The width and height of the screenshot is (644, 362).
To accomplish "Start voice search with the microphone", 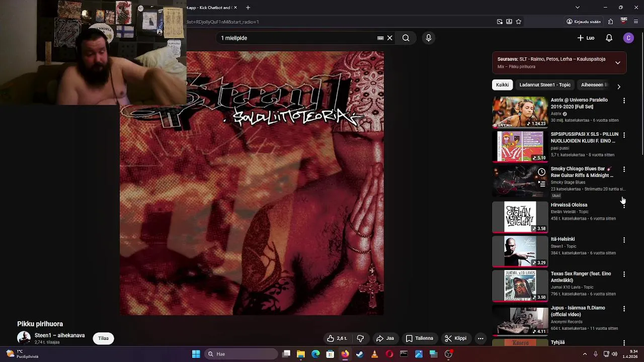I will click(x=429, y=38).
